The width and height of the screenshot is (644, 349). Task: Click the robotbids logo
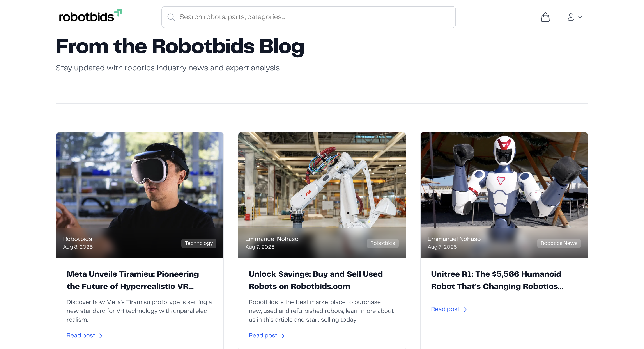[90, 16]
